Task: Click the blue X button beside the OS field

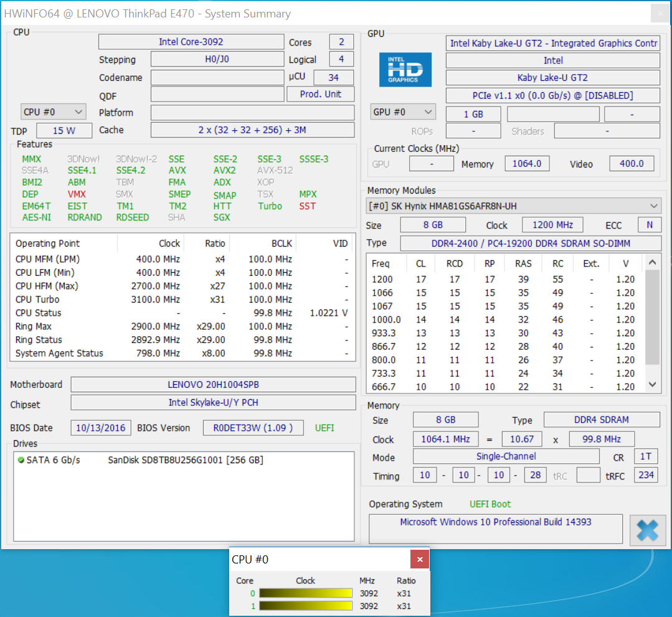Action: (647, 530)
